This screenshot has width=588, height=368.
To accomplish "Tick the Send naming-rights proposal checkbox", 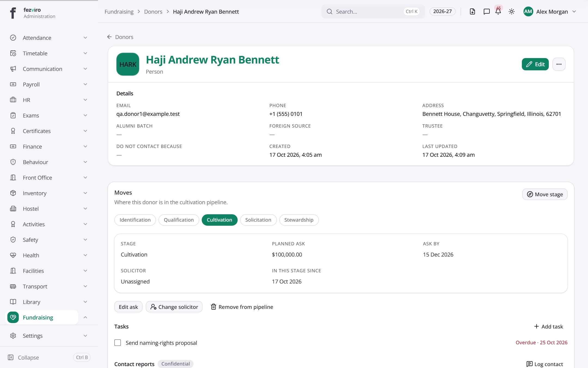I will point(118,343).
